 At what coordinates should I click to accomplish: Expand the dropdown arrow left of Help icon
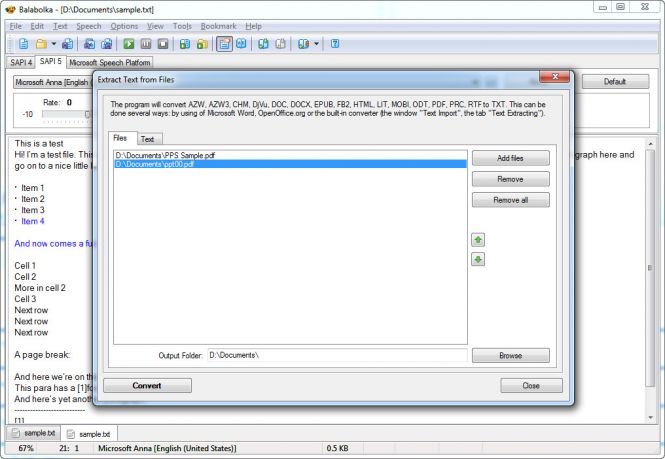click(x=317, y=44)
